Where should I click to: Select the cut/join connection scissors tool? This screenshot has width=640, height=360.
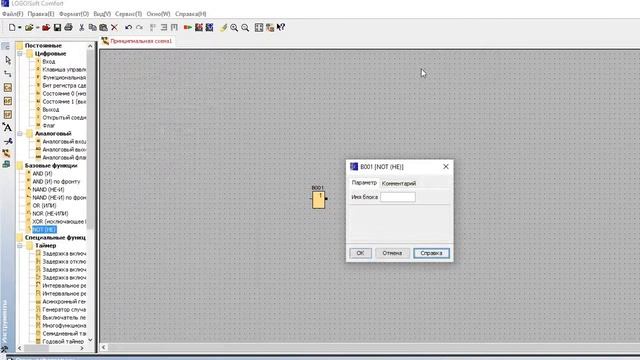(x=7, y=141)
